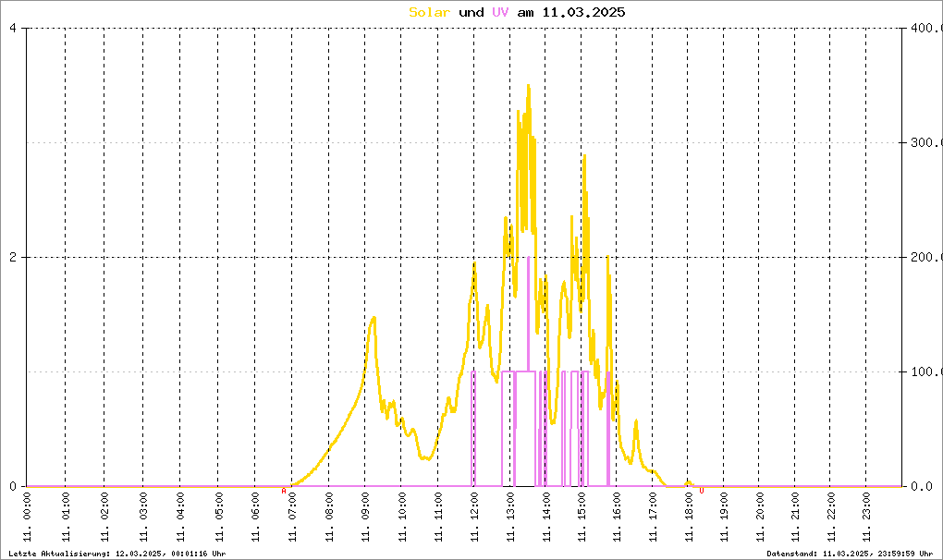Click the right axis value '100.0'
This screenshot has height=560, width=943.
click(926, 371)
